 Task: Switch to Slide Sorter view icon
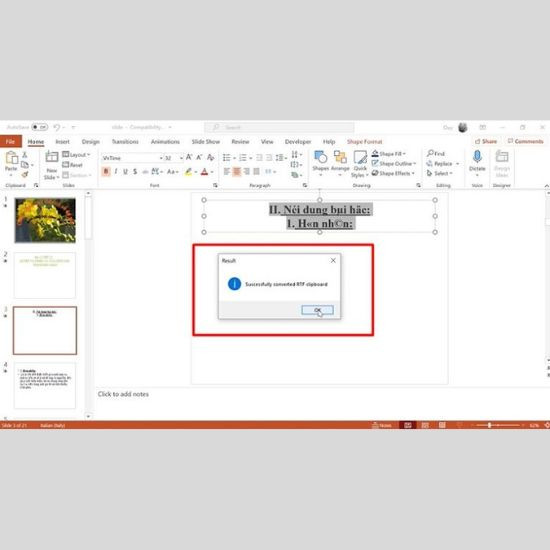click(x=425, y=425)
